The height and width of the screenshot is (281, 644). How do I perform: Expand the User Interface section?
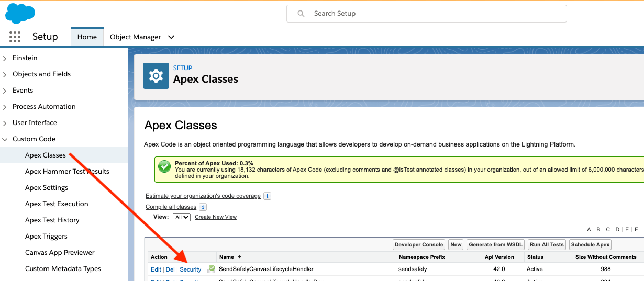coord(5,123)
